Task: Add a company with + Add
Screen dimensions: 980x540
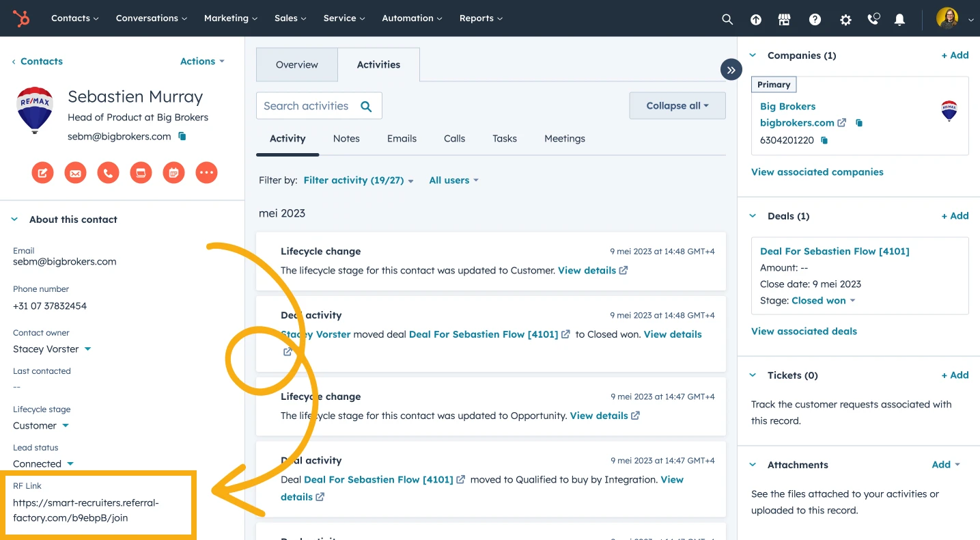Action: point(955,55)
